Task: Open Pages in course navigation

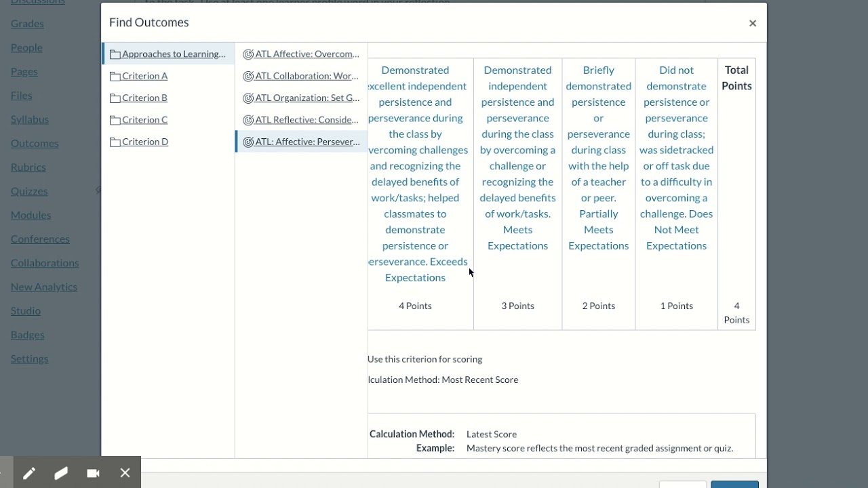Action: [x=24, y=71]
